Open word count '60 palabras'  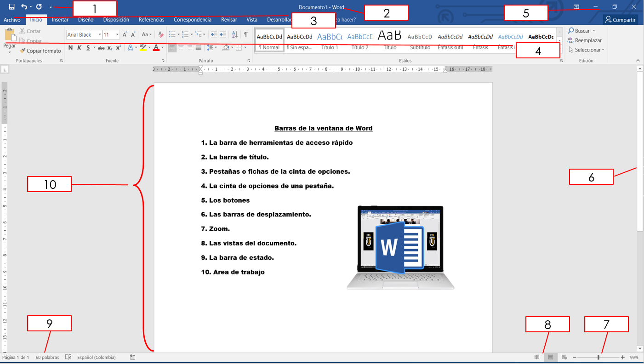47,357
